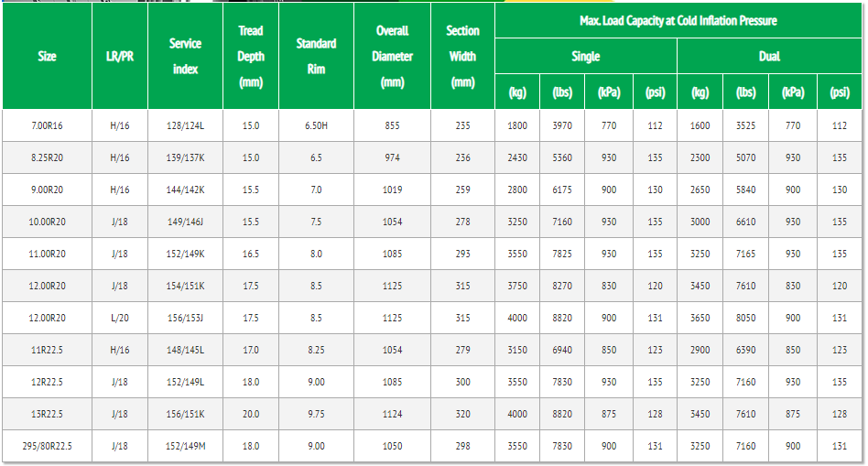
Task: Click the Max. Load Capacity header
Action: click(678, 21)
